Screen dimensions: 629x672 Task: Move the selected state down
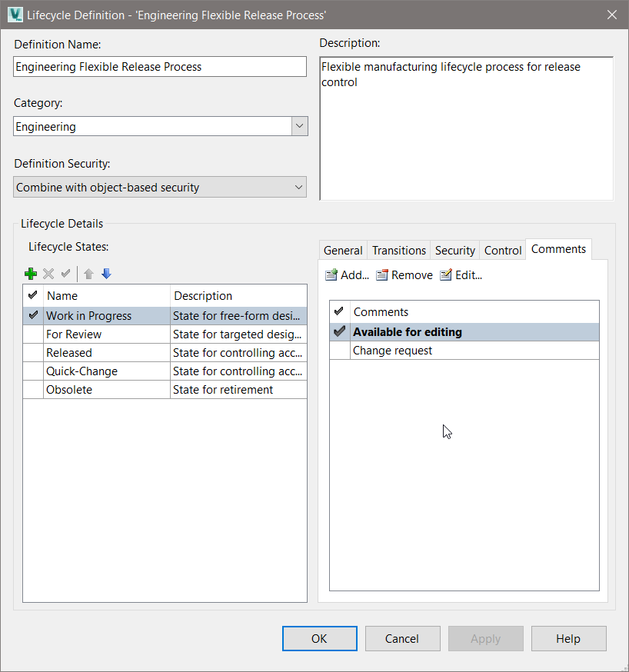pos(106,274)
